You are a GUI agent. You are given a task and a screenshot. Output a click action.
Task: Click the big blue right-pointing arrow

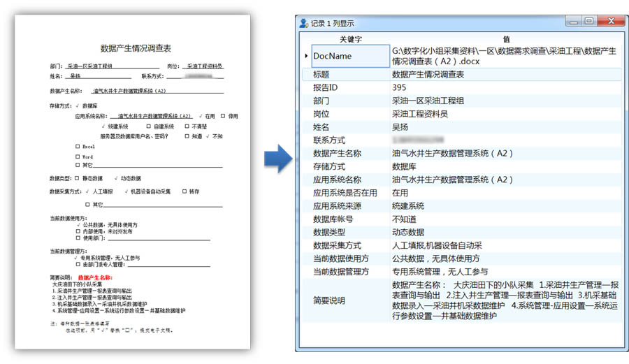click(278, 159)
